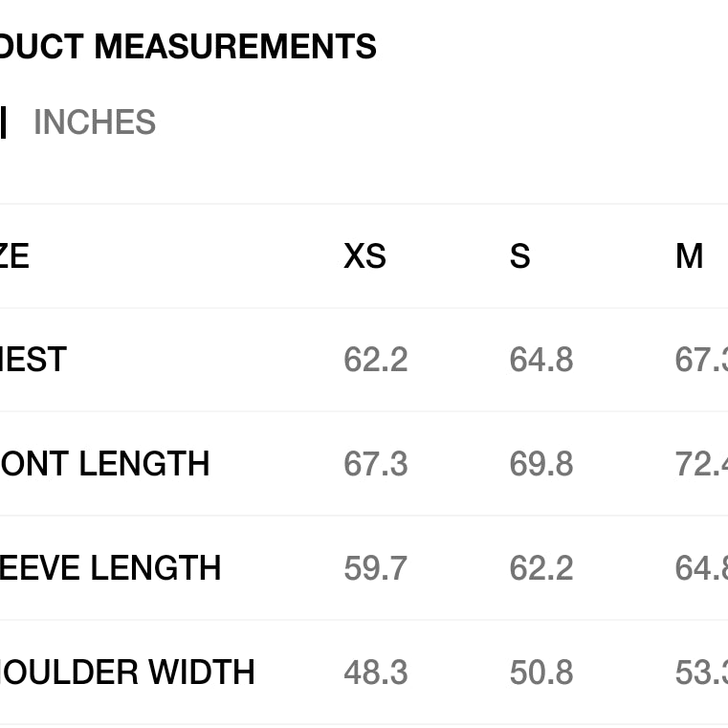The height and width of the screenshot is (728, 728).
Task: Switch measurements to INCHES
Action: (94, 122)
